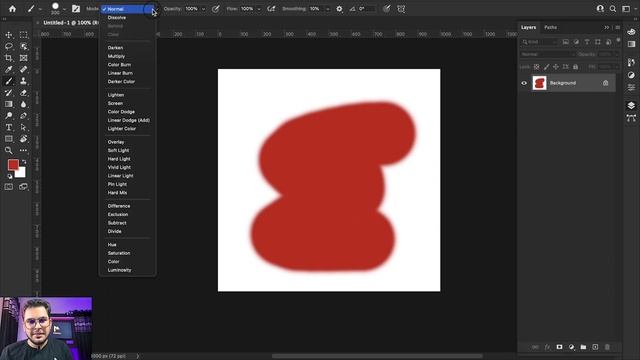Click the red foreground color swatch

pyautogui.click(x=12, y=164)
